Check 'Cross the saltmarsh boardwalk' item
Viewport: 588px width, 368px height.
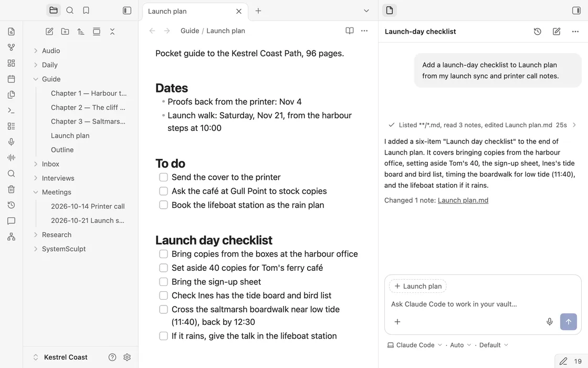[x=163, y=310]
